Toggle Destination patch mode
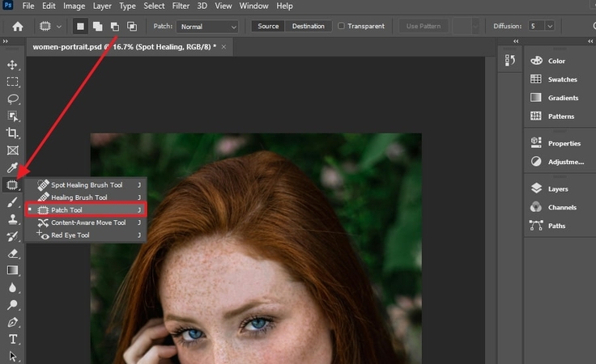The image size is (596, 364). click(x=308, y=26)
